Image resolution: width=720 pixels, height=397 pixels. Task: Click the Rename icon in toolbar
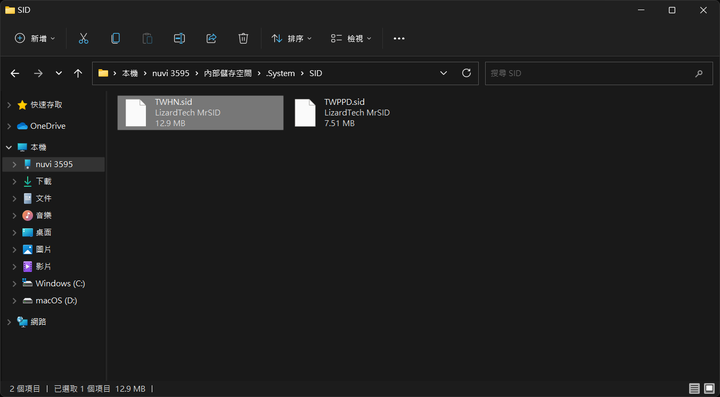(179, 39)
